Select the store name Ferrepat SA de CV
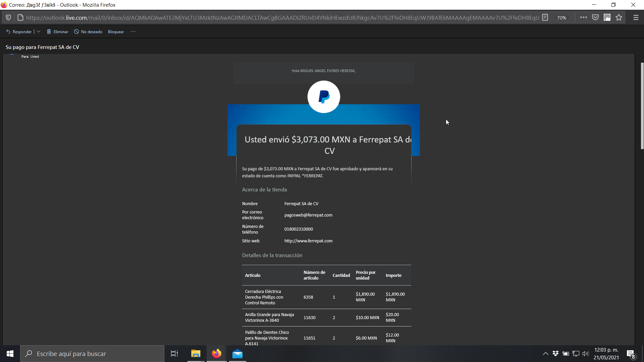 pos(301,204)
